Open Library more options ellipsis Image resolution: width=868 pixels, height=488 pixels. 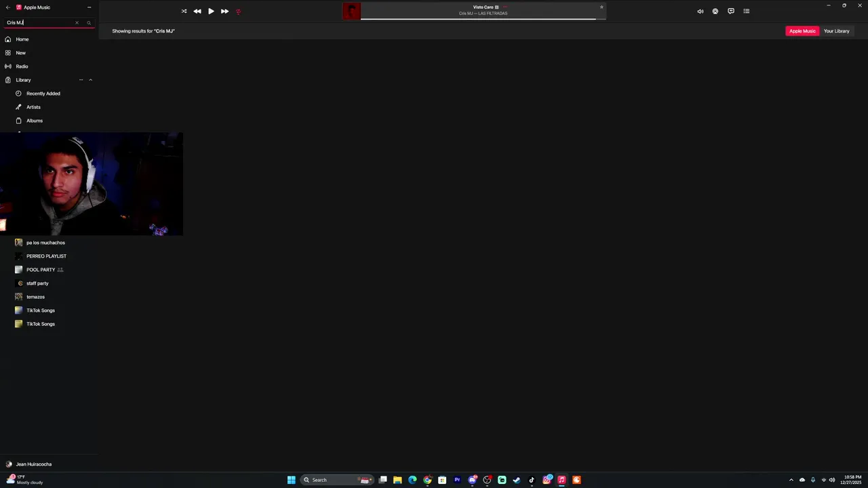(81, 80)
